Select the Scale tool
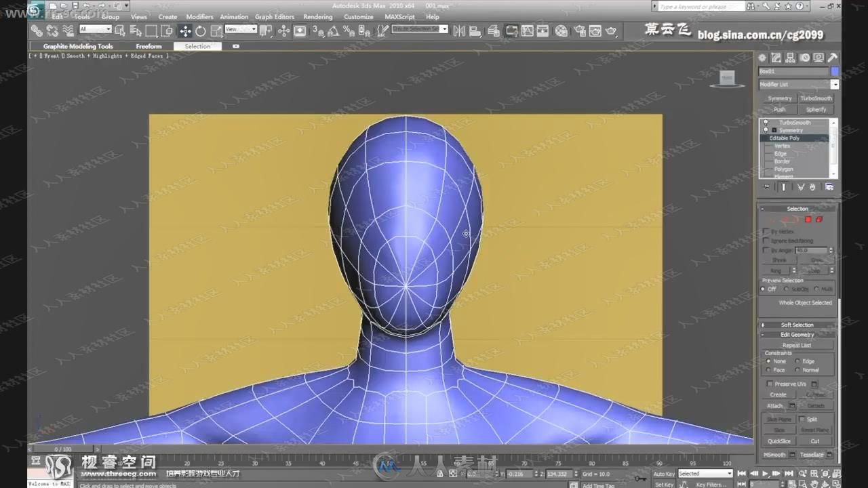Viewport: 868px width, 488px height. pos(216,30)
